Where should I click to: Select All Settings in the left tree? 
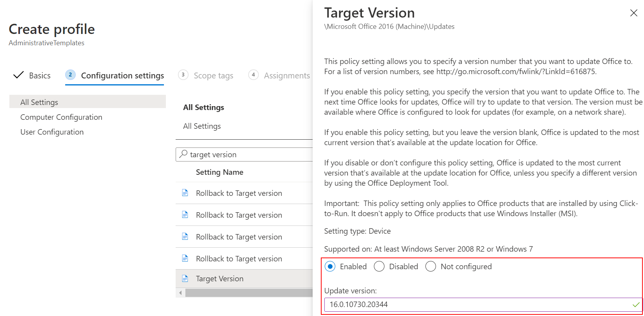tap(87, 102)
